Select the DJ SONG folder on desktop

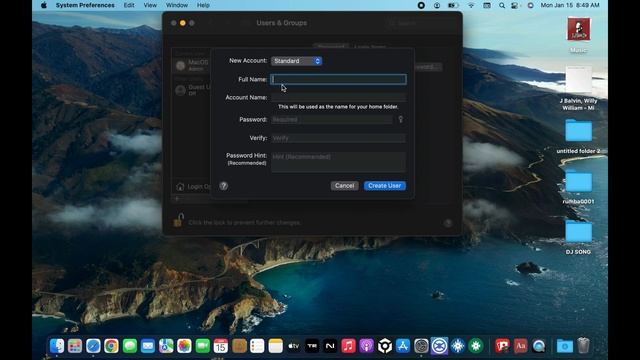click(x=578, y=232)
